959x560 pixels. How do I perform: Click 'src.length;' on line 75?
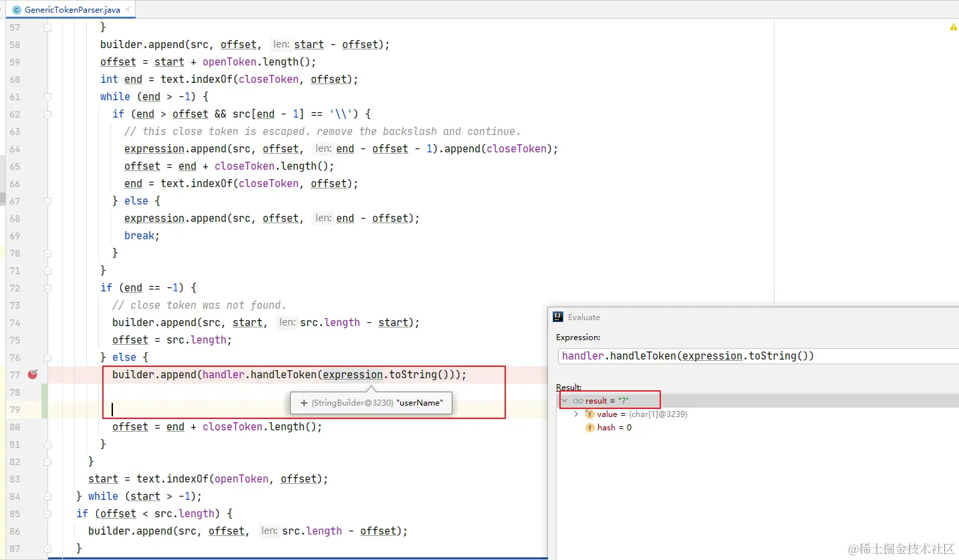pyautogui.click(x=199, y=340)
